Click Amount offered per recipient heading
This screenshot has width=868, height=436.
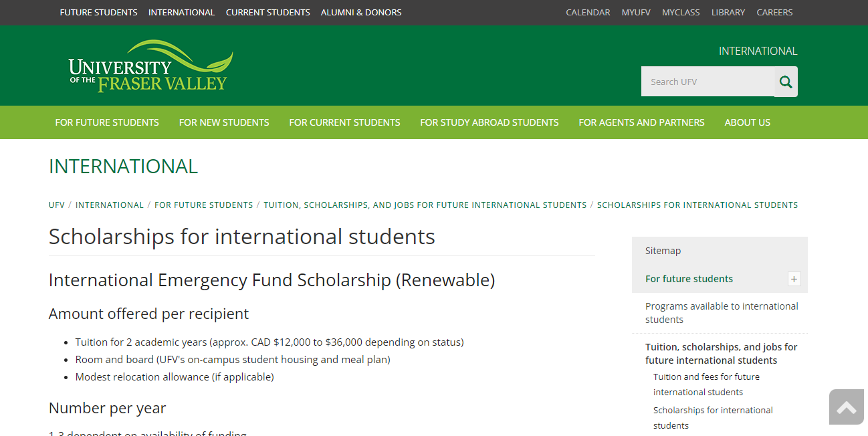point(148,314)
